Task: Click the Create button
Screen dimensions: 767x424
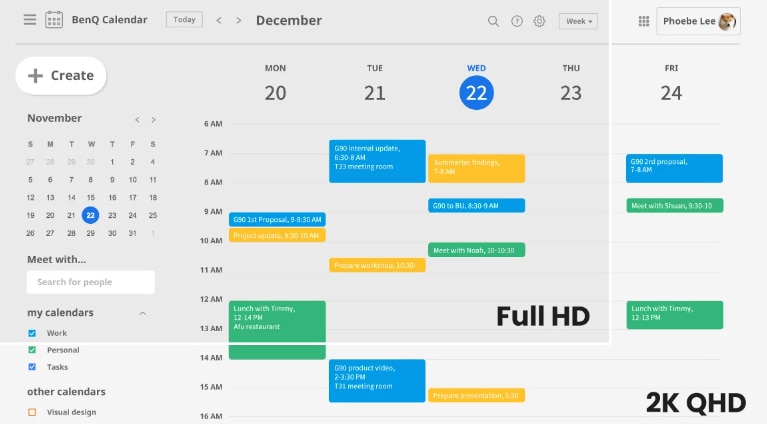Action: 61,75
